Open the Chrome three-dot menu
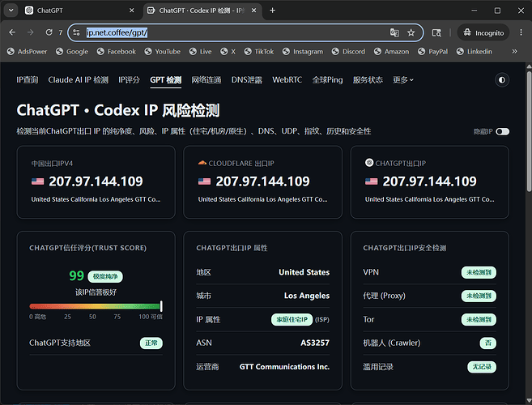This screenshot has height=405, width=532. tap(521, 32)
